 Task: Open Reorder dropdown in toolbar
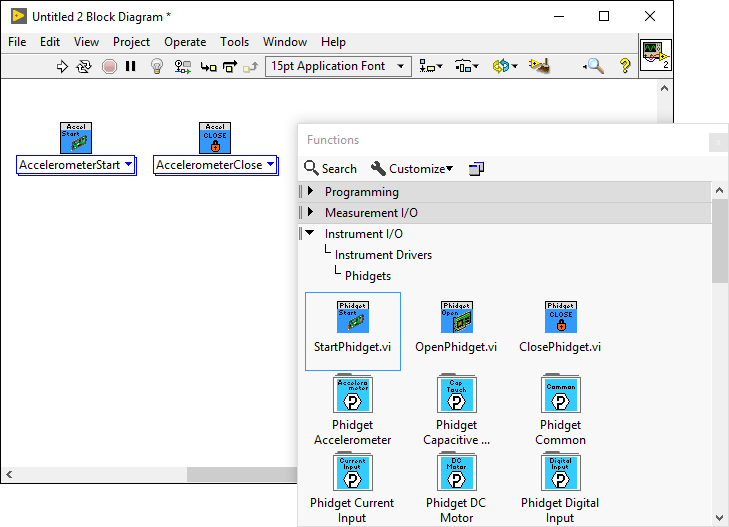pyautogui.click(x=505, y=66)
